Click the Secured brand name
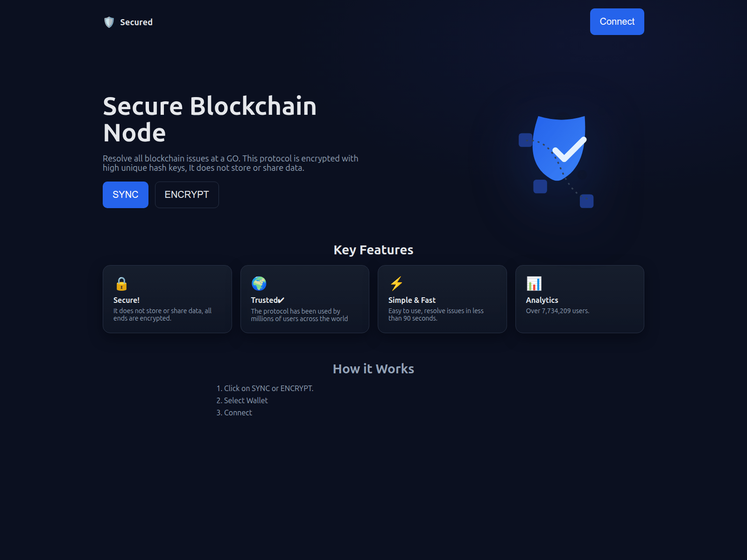The height and width of the screenshot is (560, 747). point(136,22)
